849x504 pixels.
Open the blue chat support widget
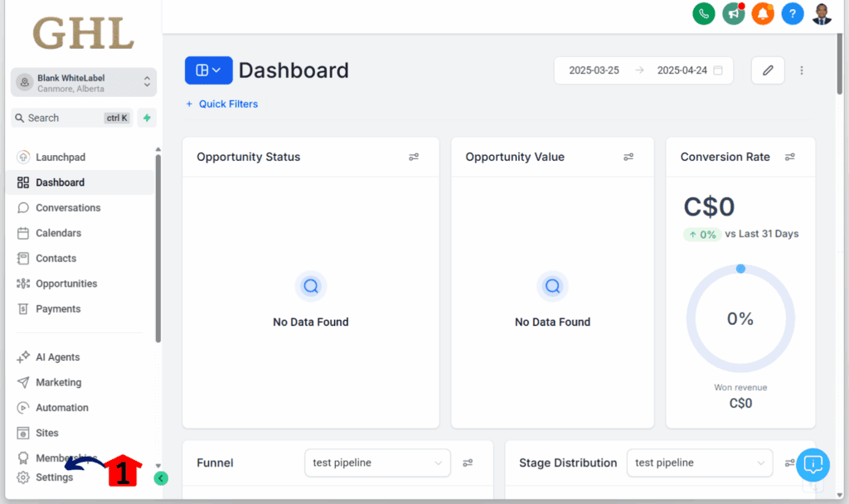pos(813,464)
